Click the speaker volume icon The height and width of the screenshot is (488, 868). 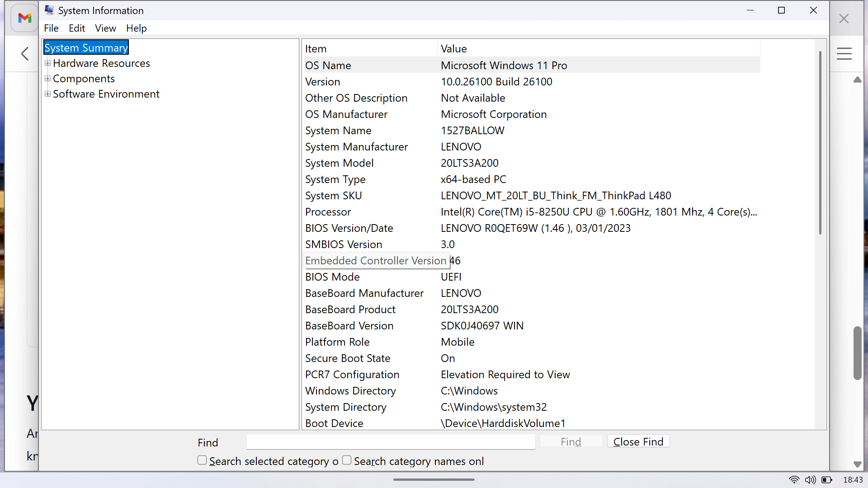coord(810,480)
